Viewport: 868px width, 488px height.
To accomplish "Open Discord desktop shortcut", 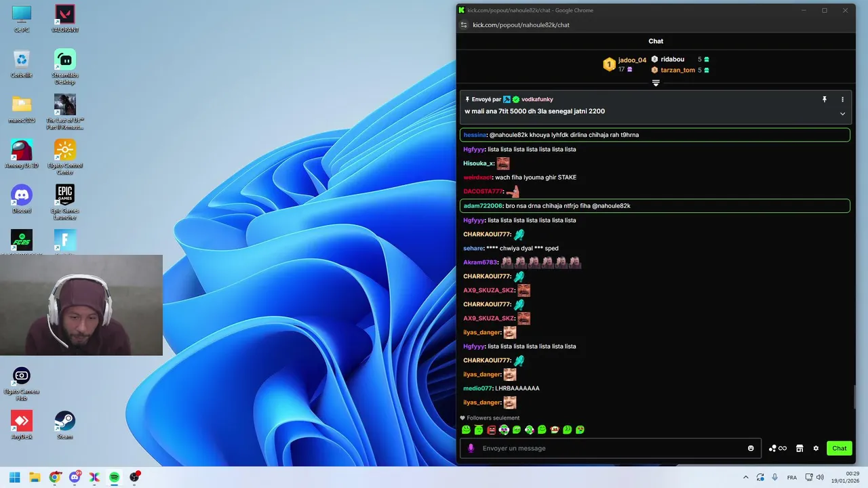I will point(22,199).
